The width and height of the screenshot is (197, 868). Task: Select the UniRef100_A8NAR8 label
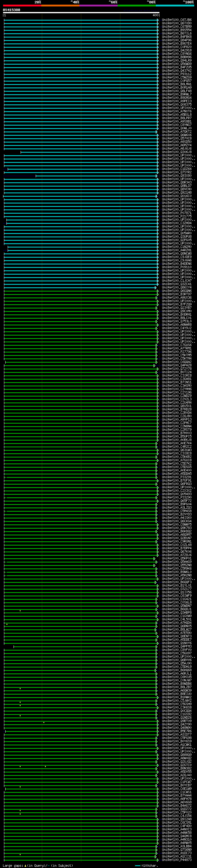(x=177, y=325)
